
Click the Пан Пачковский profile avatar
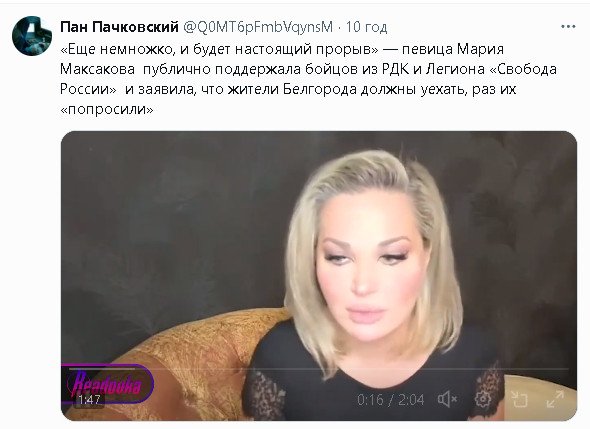[x=32, y=36]
